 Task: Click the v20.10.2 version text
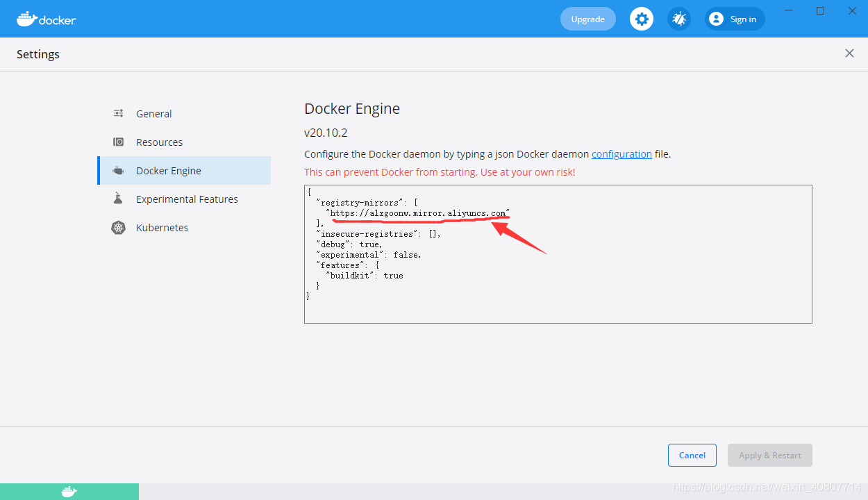click(325, 132)
